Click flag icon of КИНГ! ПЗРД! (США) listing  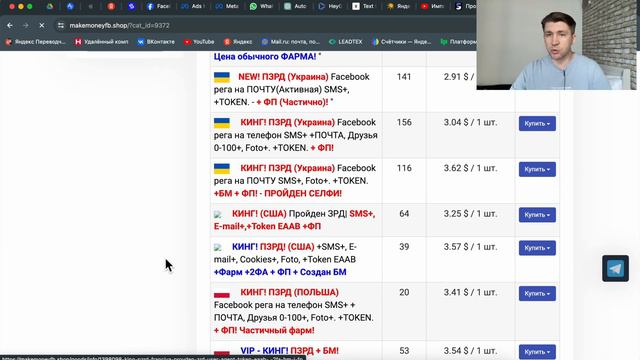point(218,247)
